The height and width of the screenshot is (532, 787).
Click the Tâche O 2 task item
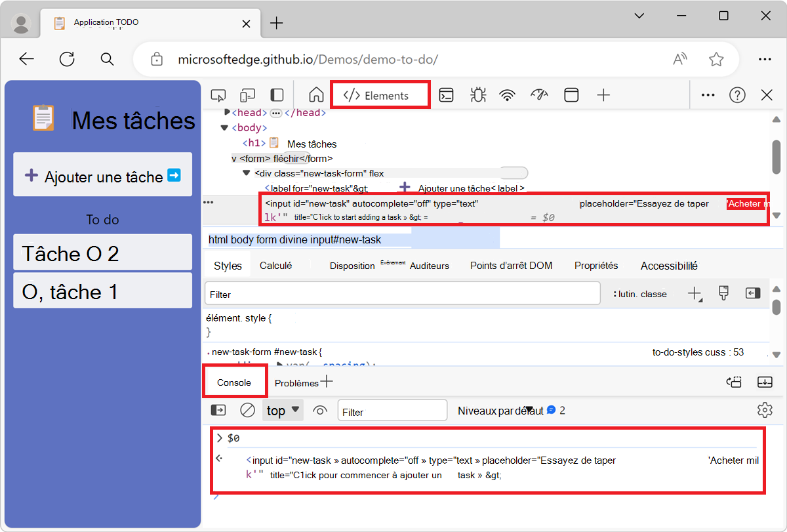(x=102, y=253)
